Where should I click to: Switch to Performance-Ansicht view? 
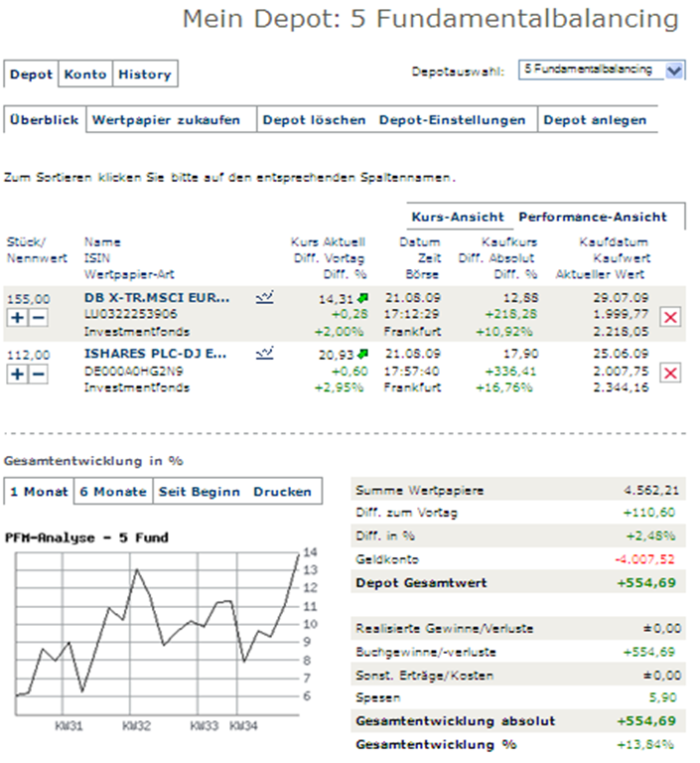[x=593, y=217]
